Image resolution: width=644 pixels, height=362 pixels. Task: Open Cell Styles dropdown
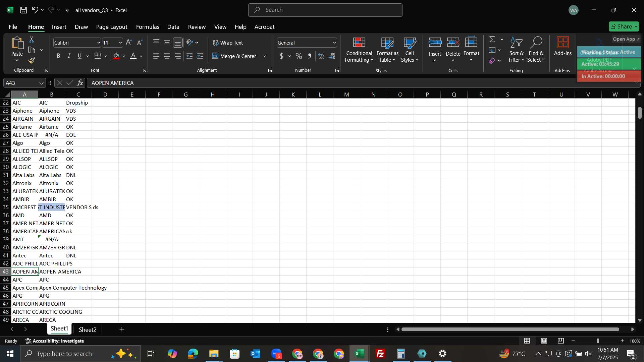point(410,50)
